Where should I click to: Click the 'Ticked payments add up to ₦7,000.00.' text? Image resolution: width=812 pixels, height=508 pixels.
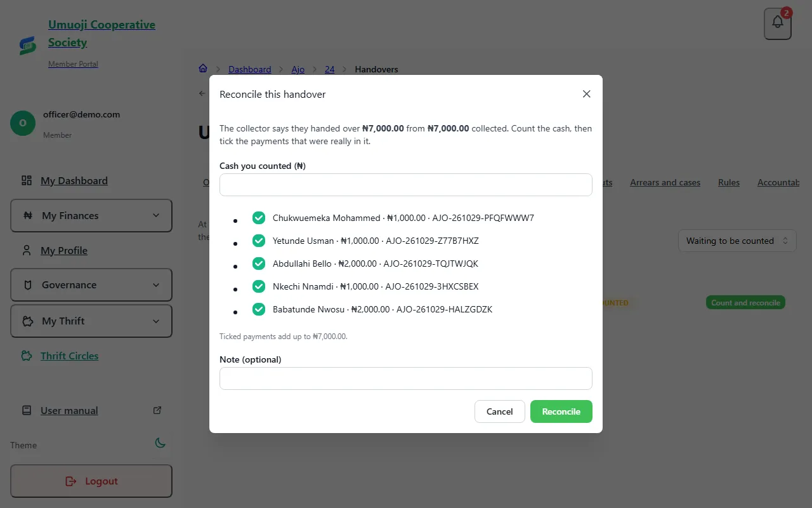pos(284,337)
